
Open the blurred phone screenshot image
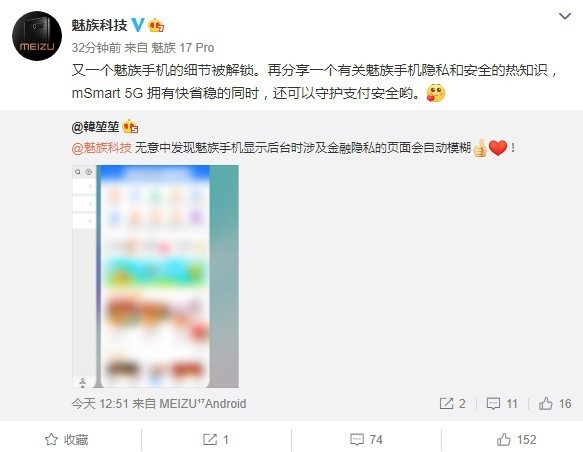pyautogui.click(x=155, y=277)
